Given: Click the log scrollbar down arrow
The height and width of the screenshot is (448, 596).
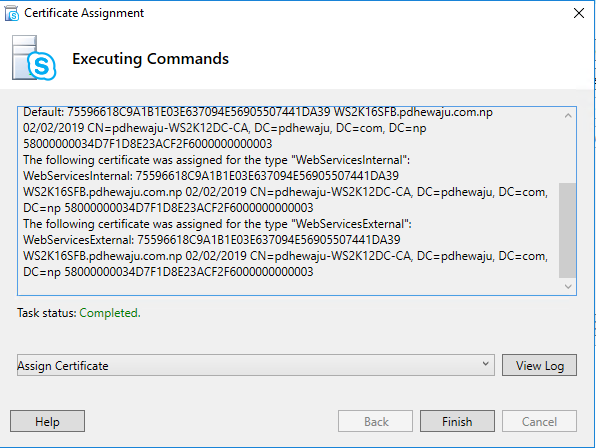Looking at the screenshot, I should click(568, 287).
